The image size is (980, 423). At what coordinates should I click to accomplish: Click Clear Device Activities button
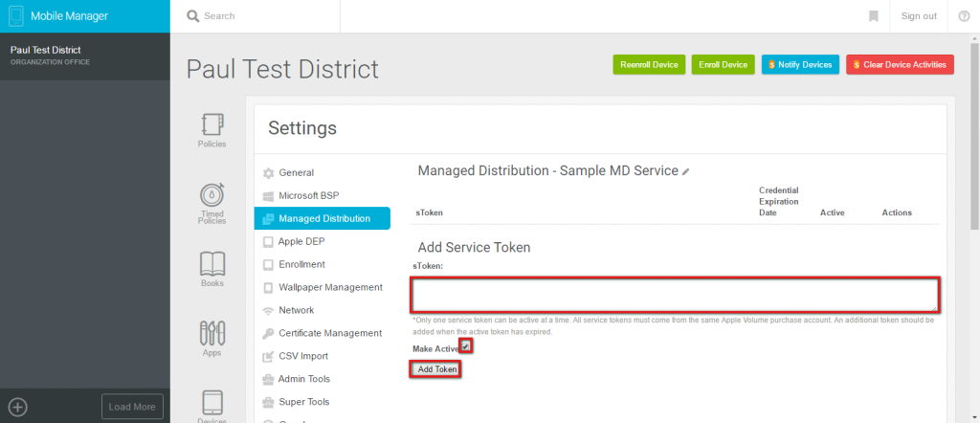[900, 65]
